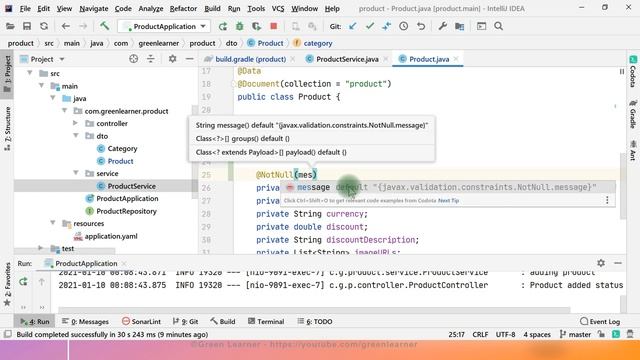This screenshot has height=360, width=640.
Task: Select ProductRepository in tree
Action: click(126, 211)
